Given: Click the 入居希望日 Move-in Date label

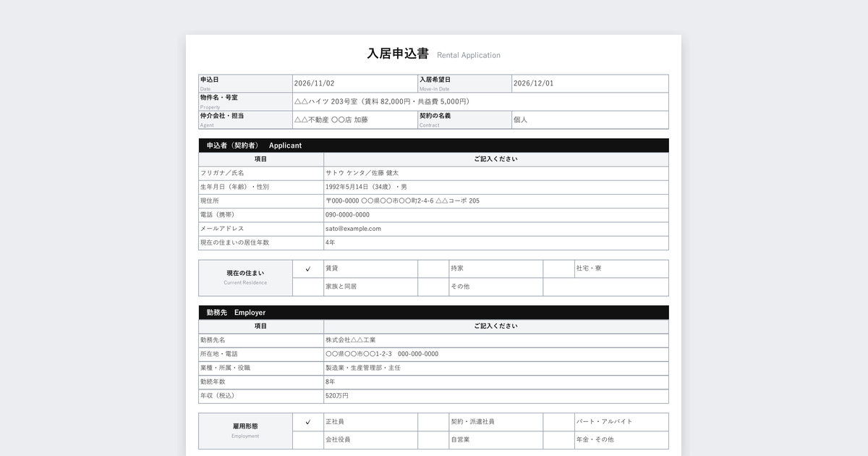Looking at the screenshot, I should pyautogui.click(x=465, y=83).
